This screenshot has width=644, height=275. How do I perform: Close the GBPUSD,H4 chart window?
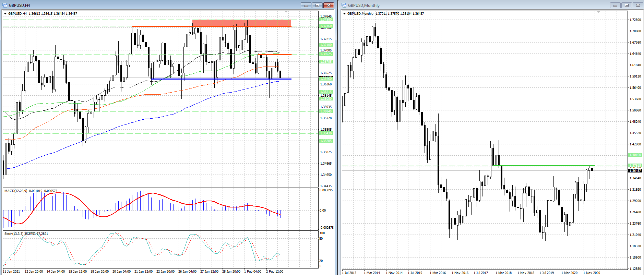point(329,5)
